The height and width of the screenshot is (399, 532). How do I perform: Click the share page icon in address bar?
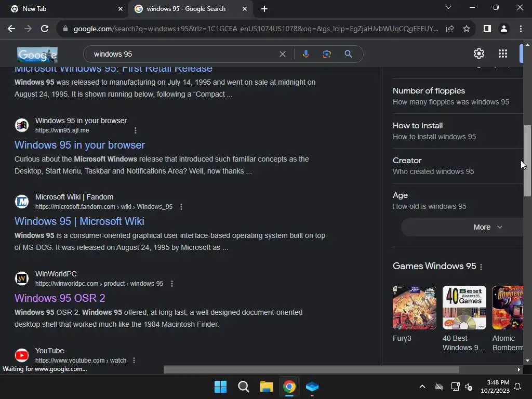pyautogui.click(x=450, y=29)
